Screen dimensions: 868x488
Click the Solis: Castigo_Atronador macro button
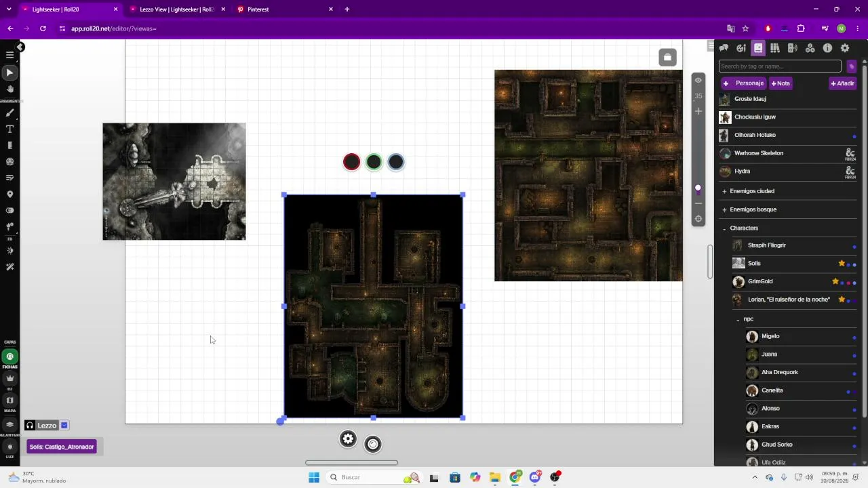[62, 447]
